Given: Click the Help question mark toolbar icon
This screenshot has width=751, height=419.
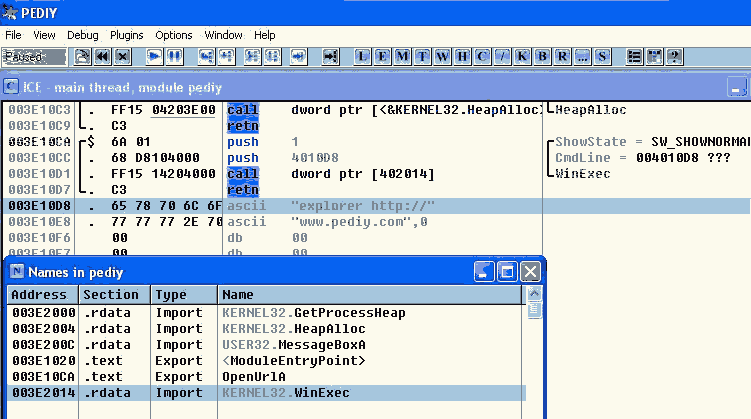Looking at the screenshot, I should point(676,56).
